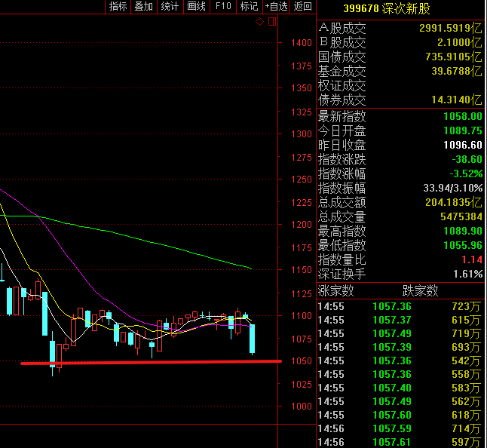Click the 跌家数 header
This screenshot has height=448, width=487.
tap(420, 291)
